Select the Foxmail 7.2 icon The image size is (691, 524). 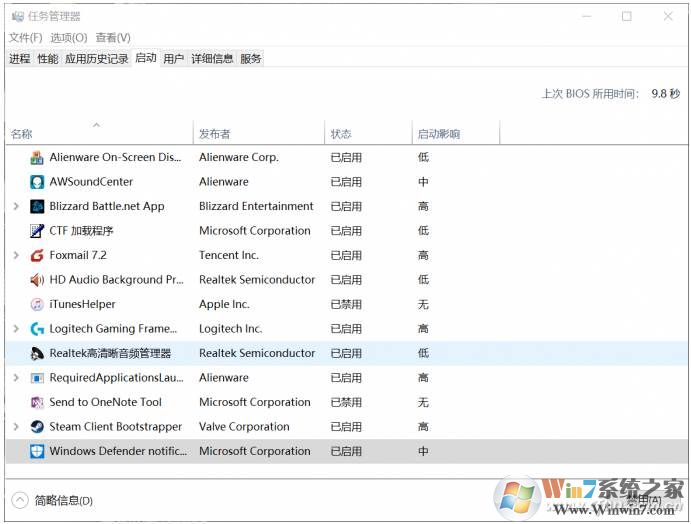point(37,255)
